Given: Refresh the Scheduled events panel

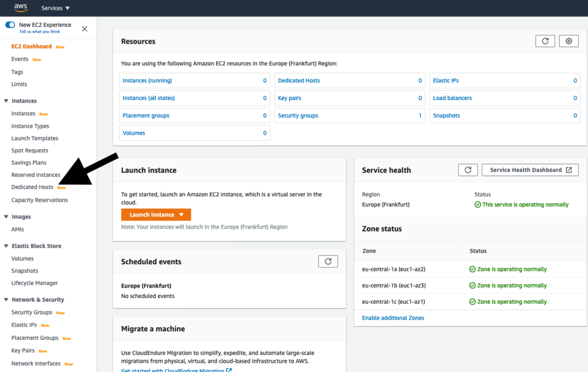Looking at the screenshot, I should (x=328, y=261).
